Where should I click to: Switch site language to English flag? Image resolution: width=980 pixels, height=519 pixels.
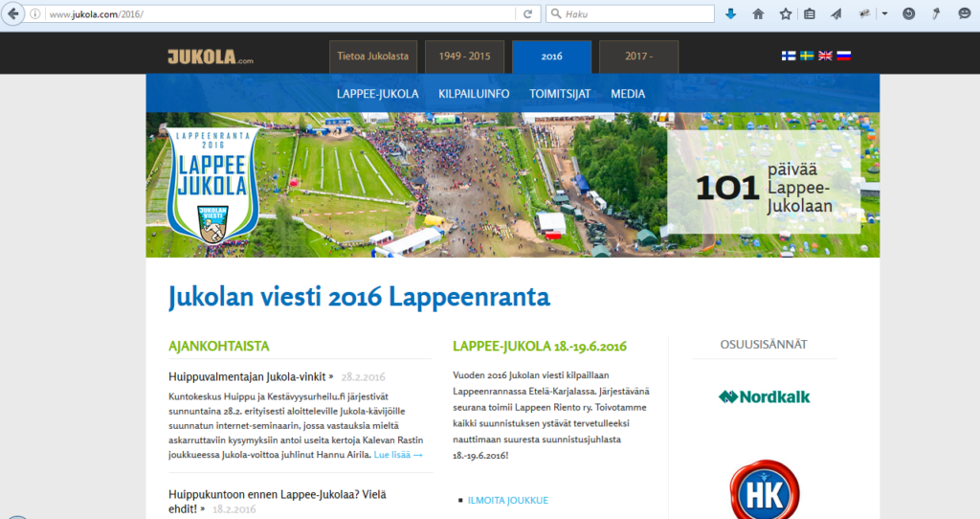(825, 56)
